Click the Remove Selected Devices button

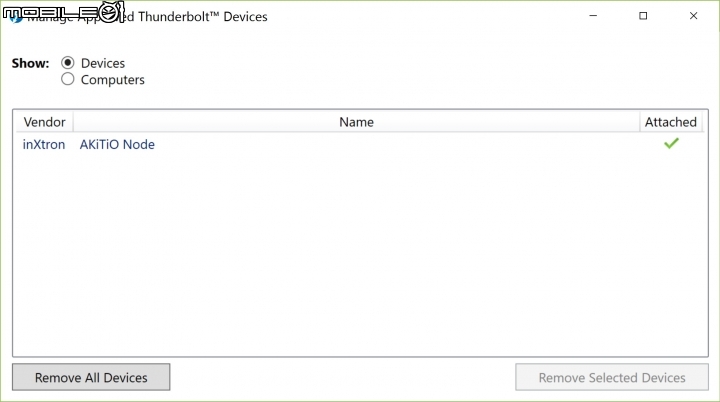(x=612, y=377)
